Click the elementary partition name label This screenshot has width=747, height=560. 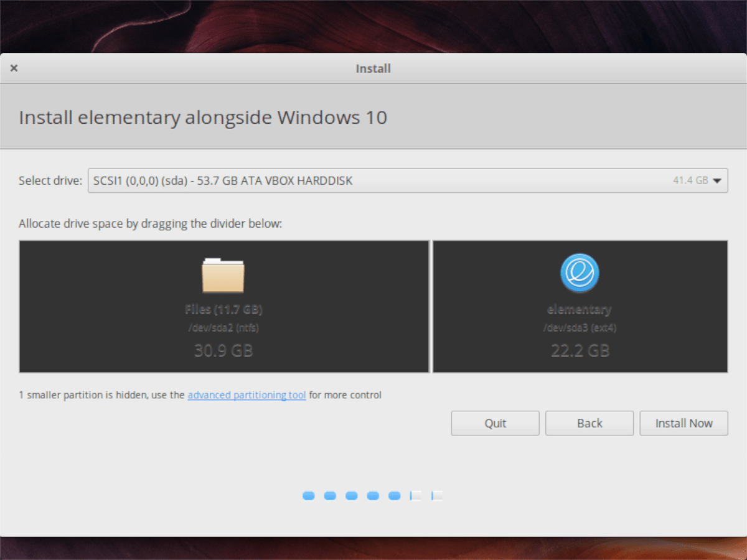(580, 309)
